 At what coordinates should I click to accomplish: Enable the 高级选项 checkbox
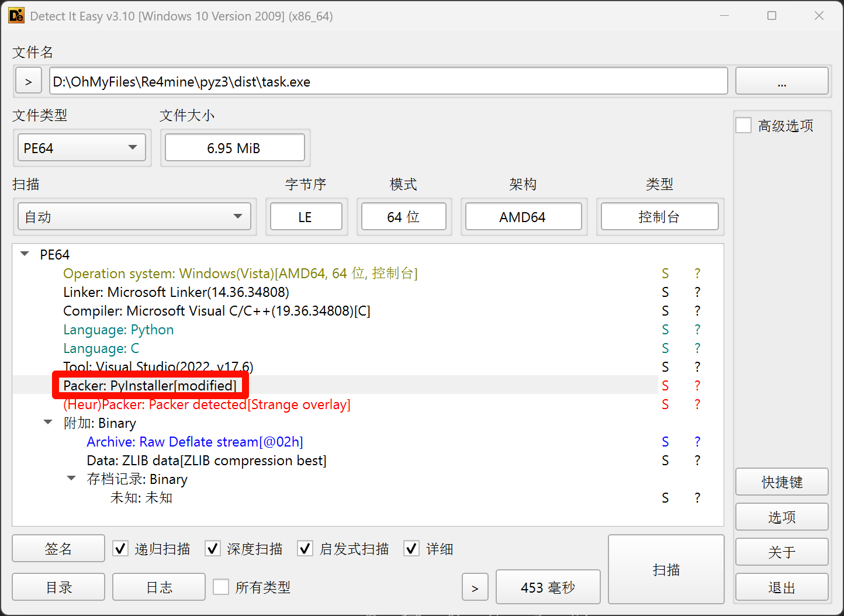pos(743,126)
